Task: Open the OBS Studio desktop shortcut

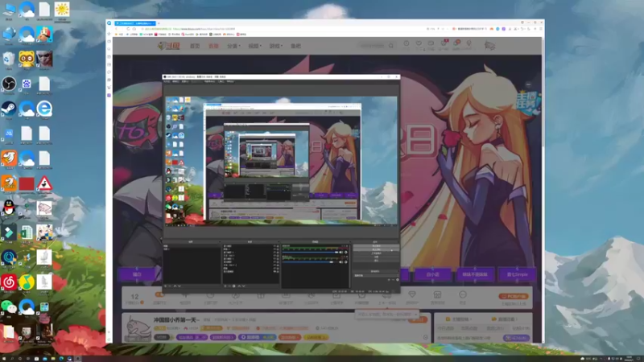Action: [9, 84]
